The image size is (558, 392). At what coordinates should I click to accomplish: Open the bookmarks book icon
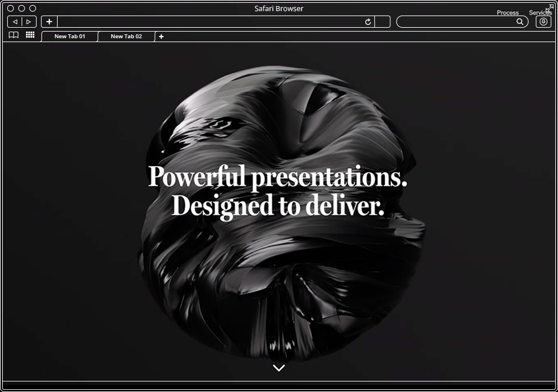click(x=14, y=35)
